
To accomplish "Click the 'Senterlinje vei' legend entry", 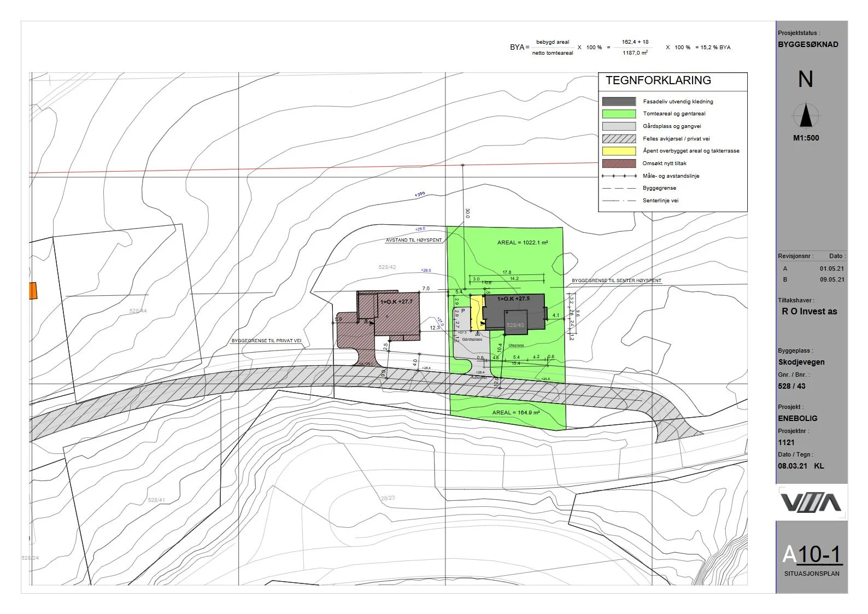I will point(660,201).
